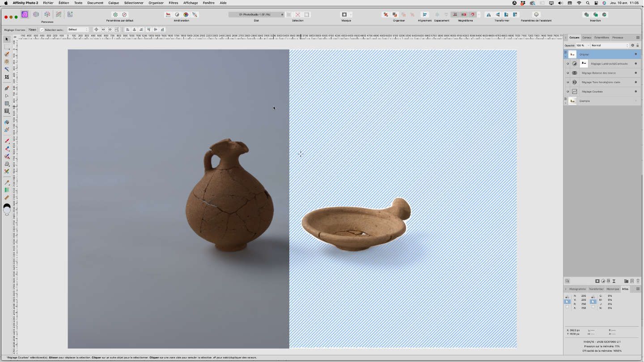Viewport: 644px width, 362px height.
Task: Select the Pen tool
Action: 7,88
